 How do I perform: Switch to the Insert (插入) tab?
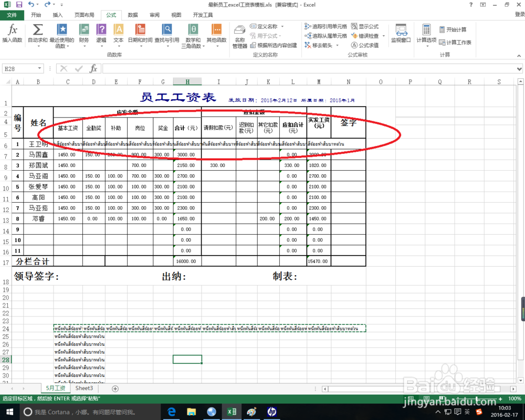point(58,15)
